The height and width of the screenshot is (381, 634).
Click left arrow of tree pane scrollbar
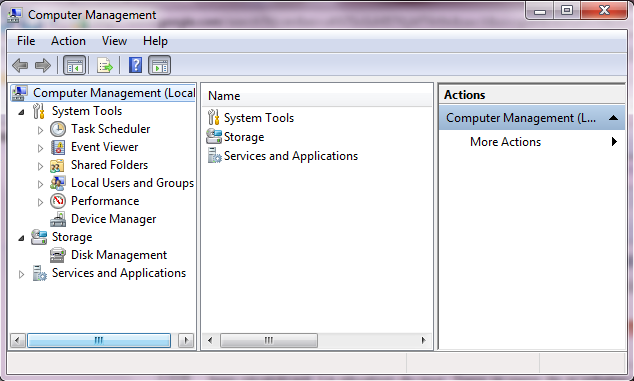17,340
